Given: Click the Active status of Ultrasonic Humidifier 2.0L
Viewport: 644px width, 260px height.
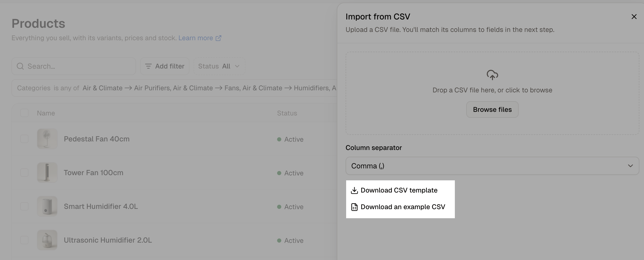Looking at the screenshot, I should (290, 241).
